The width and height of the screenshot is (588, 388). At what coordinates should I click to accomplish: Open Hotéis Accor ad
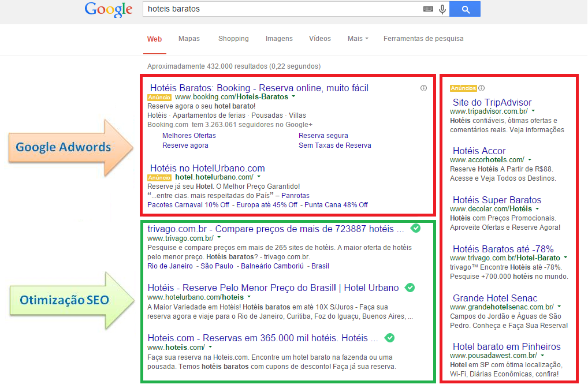[x=479, y=151]
